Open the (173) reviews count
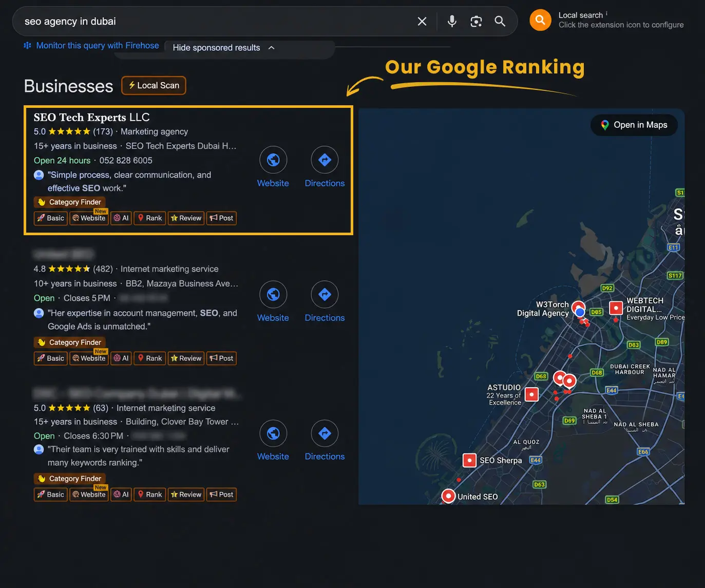 pyautogui.click(x=103, y=131)
